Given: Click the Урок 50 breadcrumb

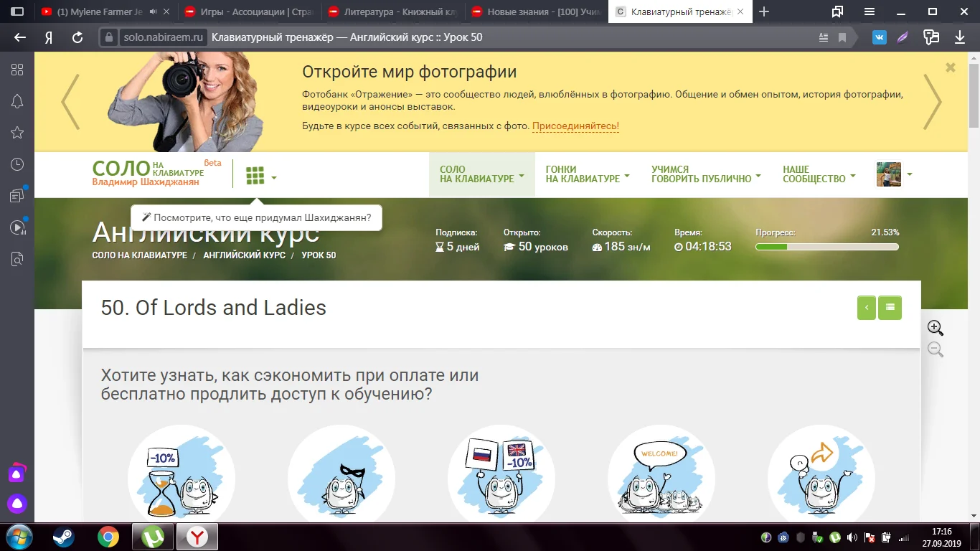Looking at the screenshot, I should click(319, 255).
